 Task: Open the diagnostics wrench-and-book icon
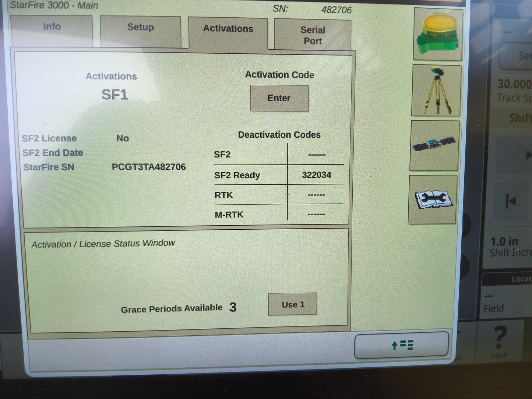coord(433,199)
